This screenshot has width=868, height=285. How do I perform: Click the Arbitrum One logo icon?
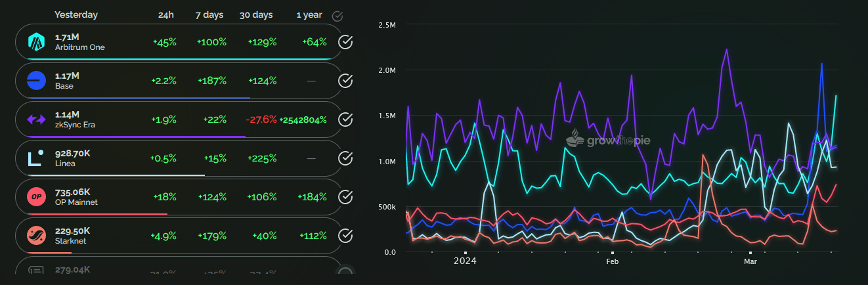tap(35, 43)
